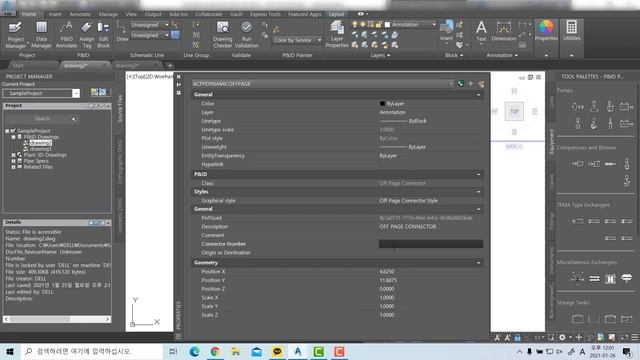Collapse the P&ID properties section

478,174
